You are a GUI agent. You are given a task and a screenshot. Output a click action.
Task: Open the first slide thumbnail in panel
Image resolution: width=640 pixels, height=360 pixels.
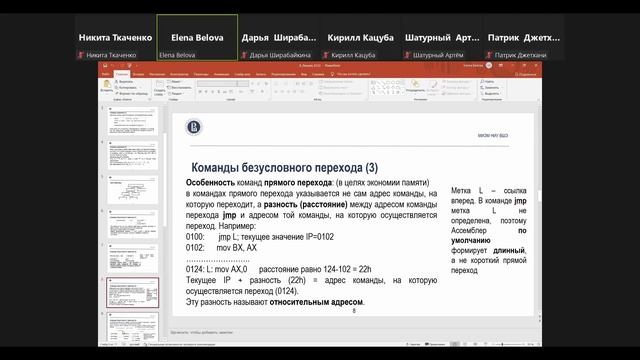coord(133,121)
